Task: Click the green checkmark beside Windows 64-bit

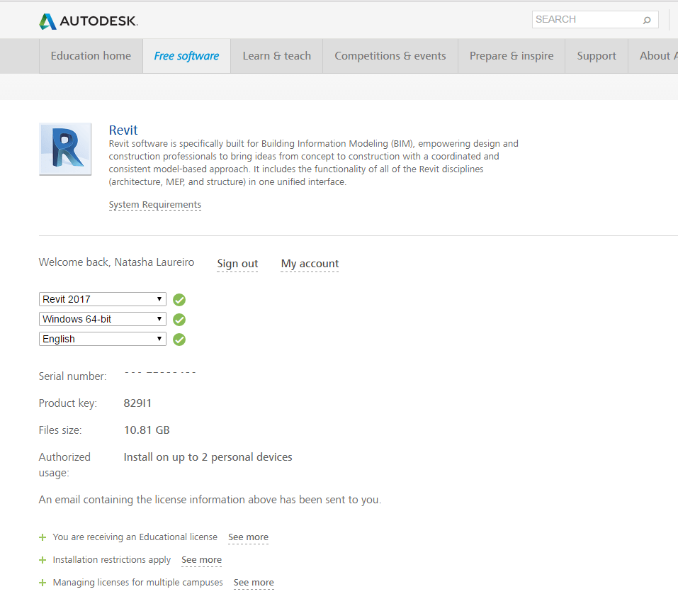Action: point(179,320)
